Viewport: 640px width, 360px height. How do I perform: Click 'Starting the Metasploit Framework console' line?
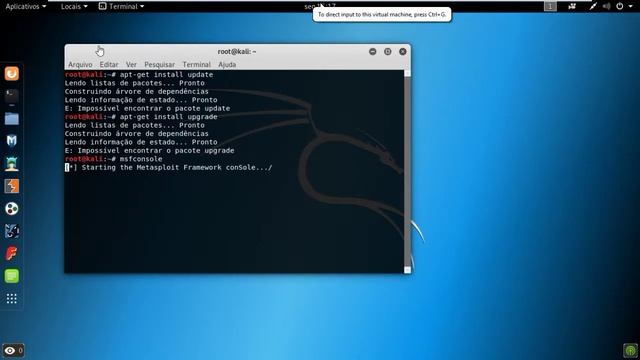tap(169, 167)
